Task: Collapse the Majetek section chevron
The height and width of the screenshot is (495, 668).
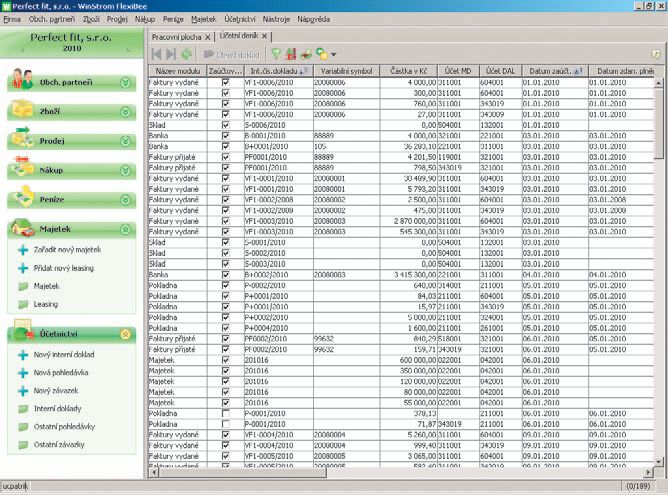Action: 125,229
